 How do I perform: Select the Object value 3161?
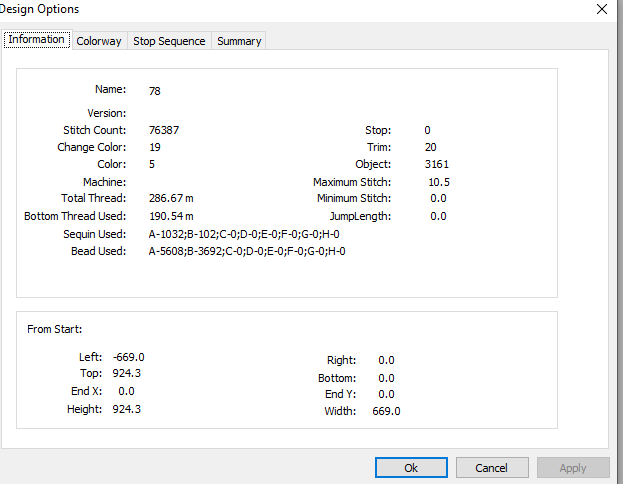click(436, 164)
